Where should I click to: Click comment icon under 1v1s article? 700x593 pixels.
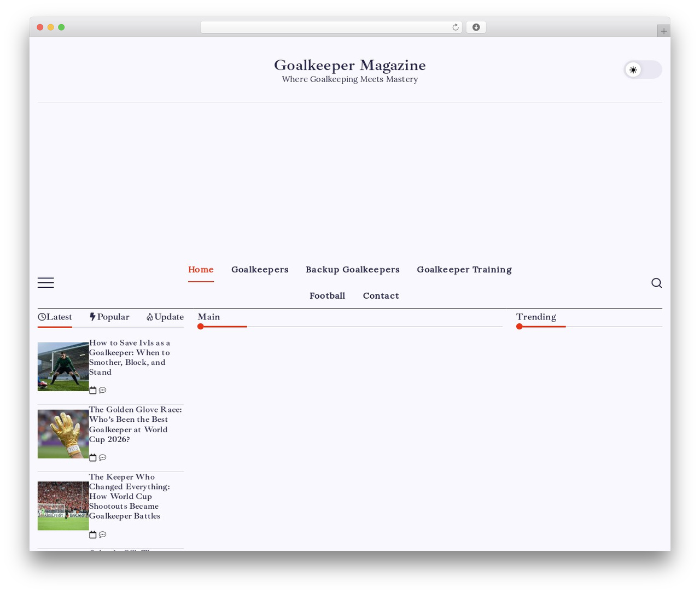102,390
